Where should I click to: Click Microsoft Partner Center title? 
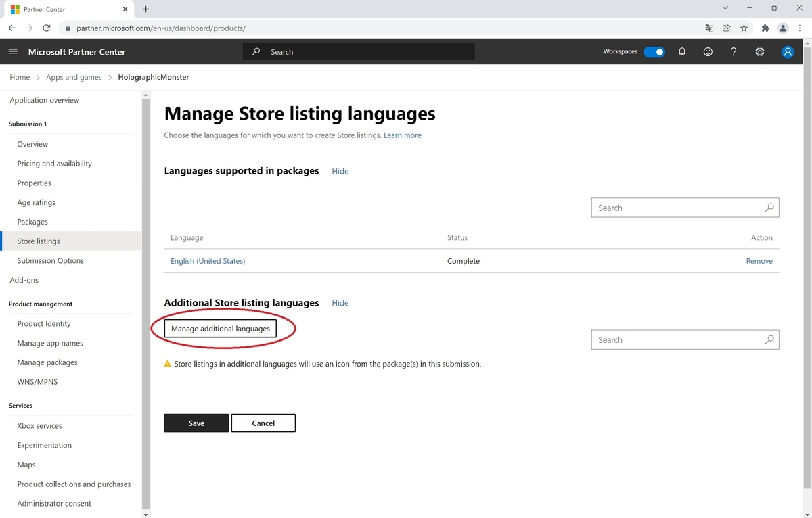(x=76, y=52)
